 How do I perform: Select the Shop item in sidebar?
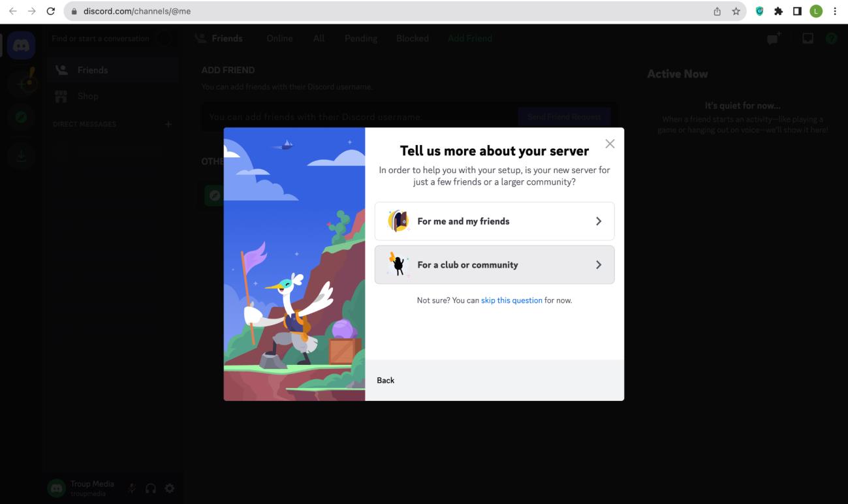pos(88,96)
